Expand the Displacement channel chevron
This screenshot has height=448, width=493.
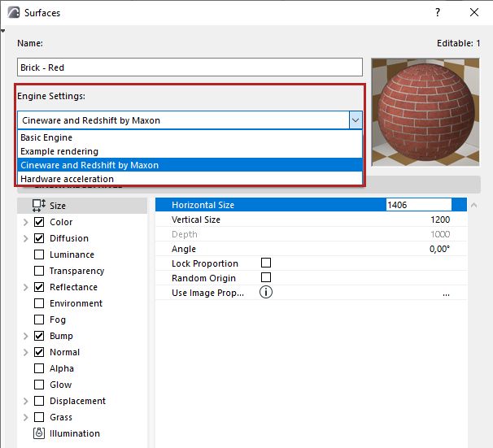tap(26, 401)
